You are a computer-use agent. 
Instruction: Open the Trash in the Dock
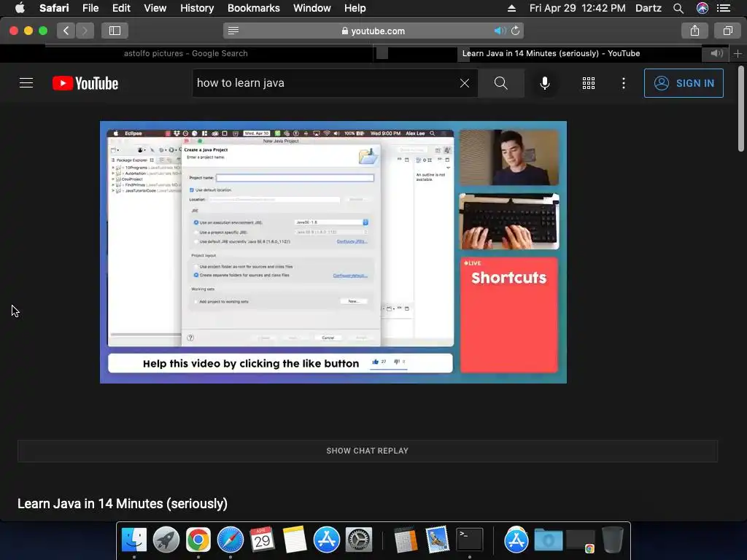(613, 540)
